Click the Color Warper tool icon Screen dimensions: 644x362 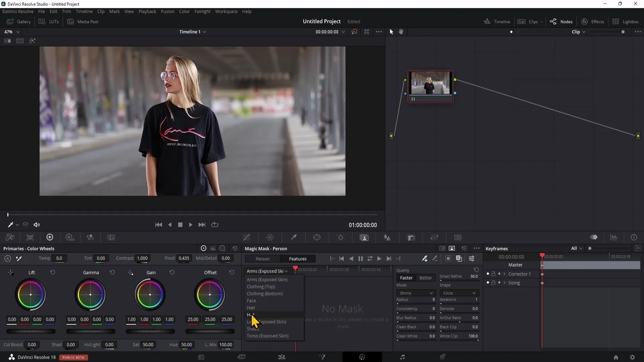click(x=270, y=237)
